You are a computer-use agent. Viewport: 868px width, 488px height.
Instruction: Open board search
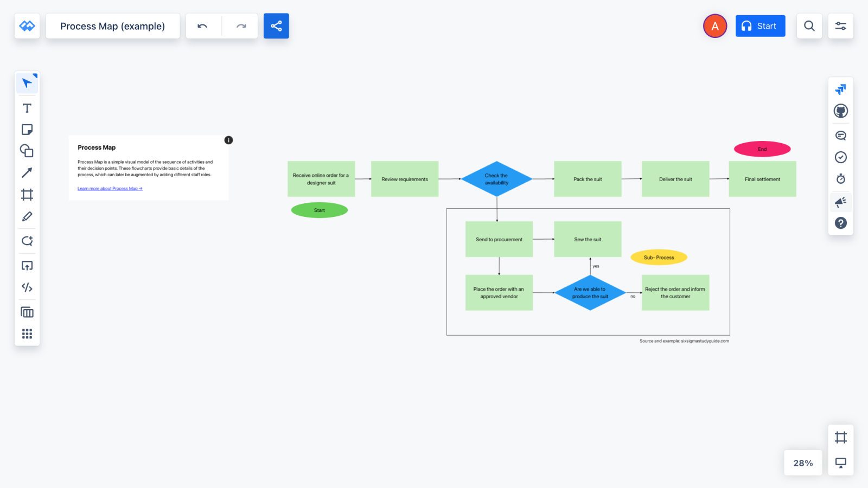809,25
